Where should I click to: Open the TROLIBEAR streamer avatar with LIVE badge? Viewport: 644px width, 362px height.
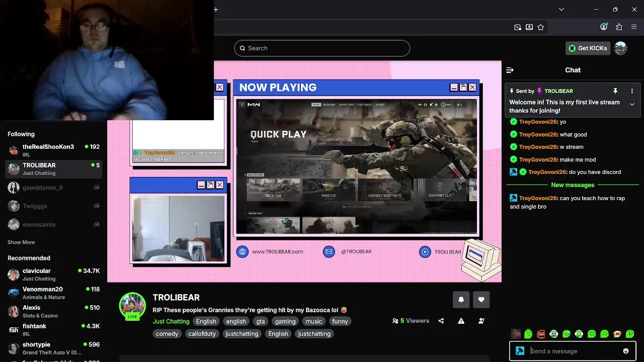(x=132, y=306)
